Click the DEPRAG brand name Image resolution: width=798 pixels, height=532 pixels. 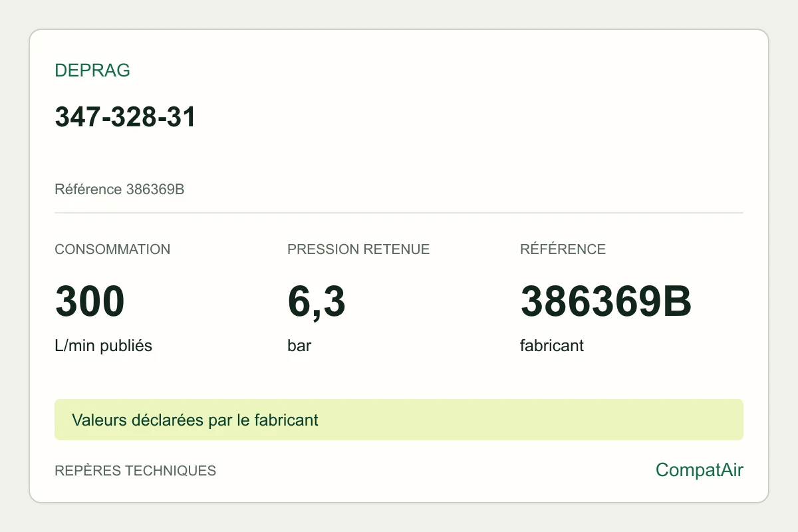pyautogui.click(x=92, y=70)
